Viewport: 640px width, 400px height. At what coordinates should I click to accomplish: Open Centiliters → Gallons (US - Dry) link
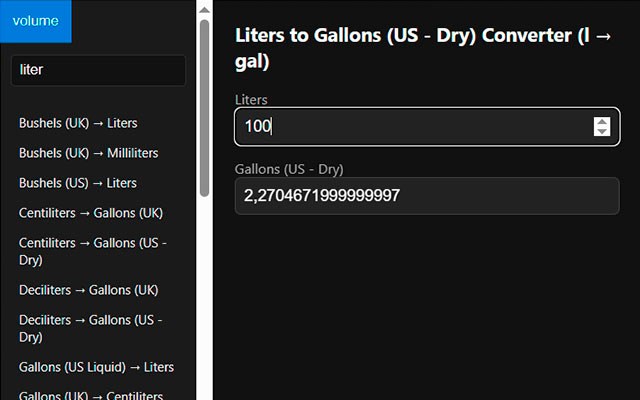pyautogui.click(x=93, y=251)
